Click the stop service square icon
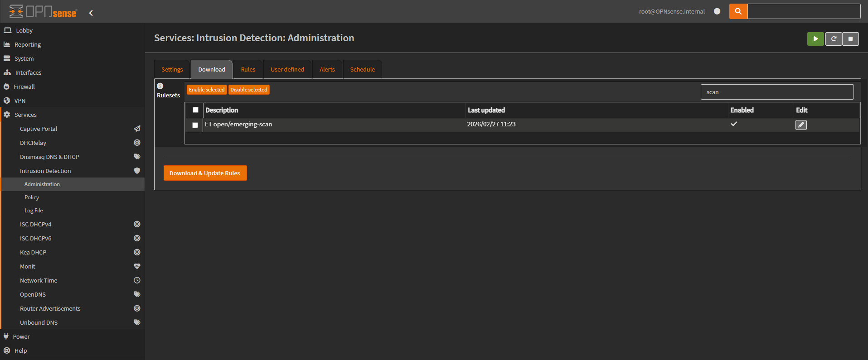This screenshot has width=868, height=360. click(850, 39)
